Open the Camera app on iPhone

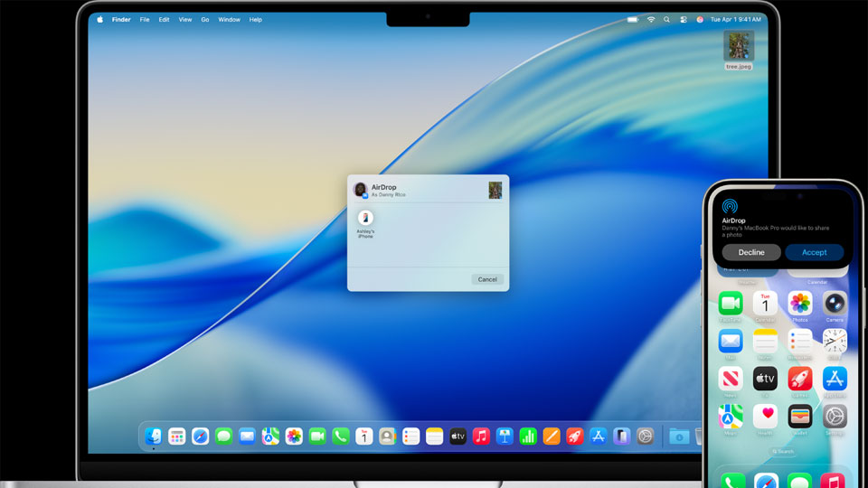[835, 304]
